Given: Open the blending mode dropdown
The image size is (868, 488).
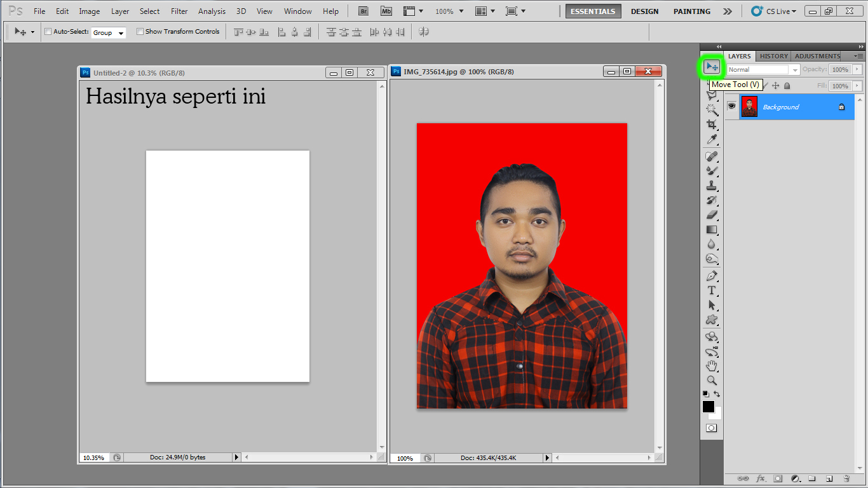Looking at the screenshot, I should point(795,69).
